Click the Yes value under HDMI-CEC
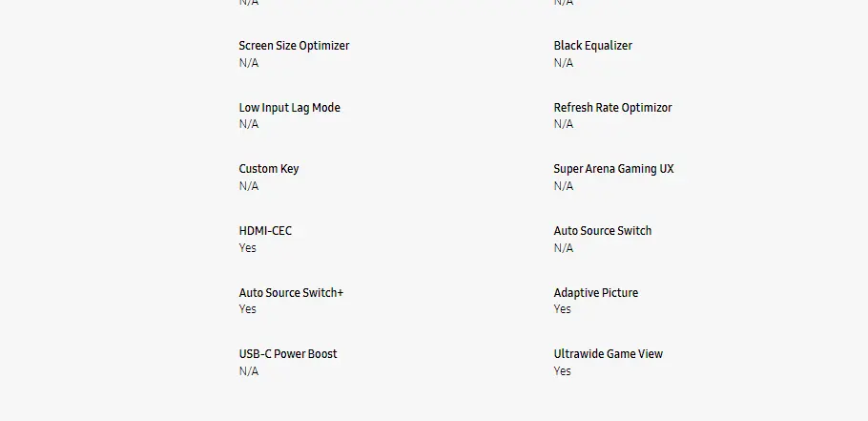 tap(247, 248)
